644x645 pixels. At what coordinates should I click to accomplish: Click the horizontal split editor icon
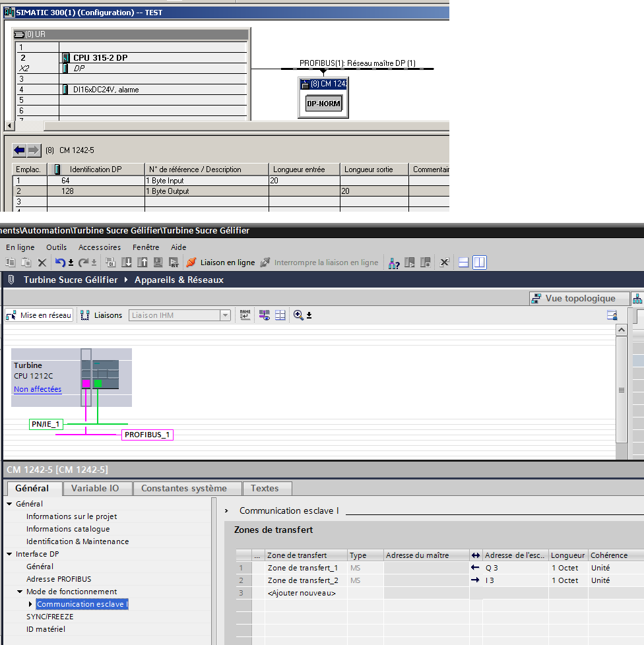coord(464,262)
